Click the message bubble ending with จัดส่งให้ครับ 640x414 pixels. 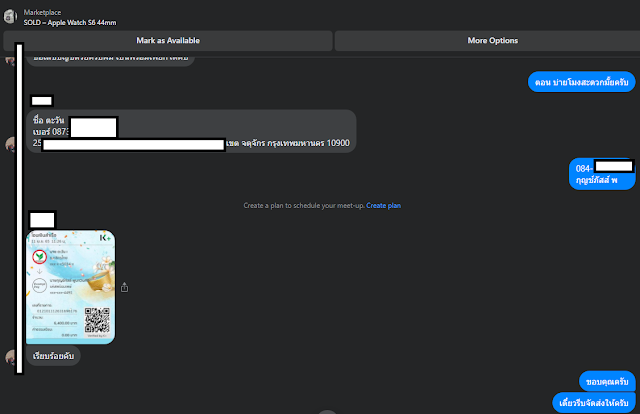594,403
